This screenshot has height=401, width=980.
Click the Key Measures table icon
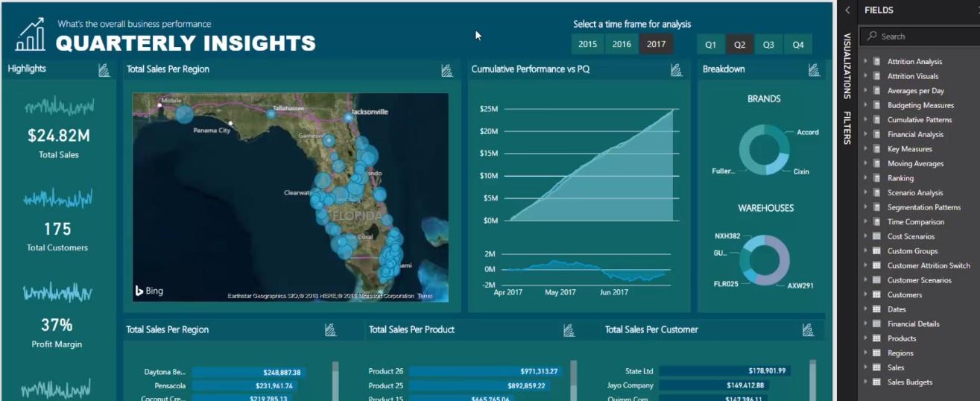[876, 149]
